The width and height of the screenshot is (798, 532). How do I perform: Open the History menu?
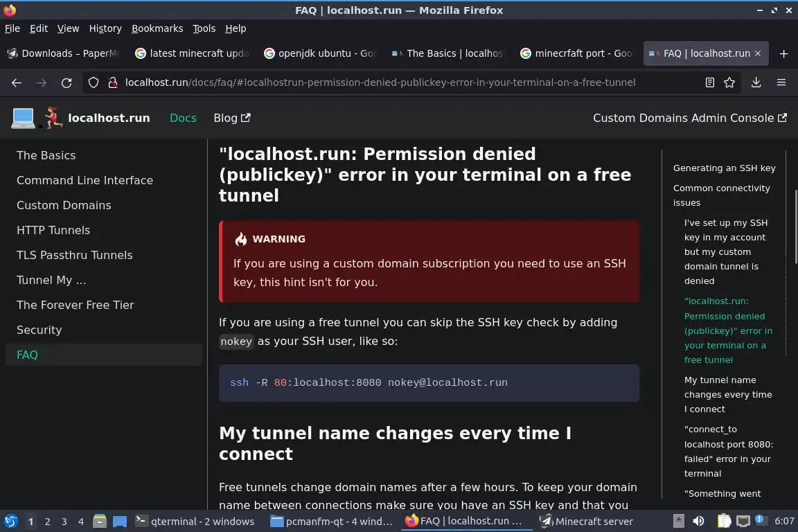coord(105,28)
